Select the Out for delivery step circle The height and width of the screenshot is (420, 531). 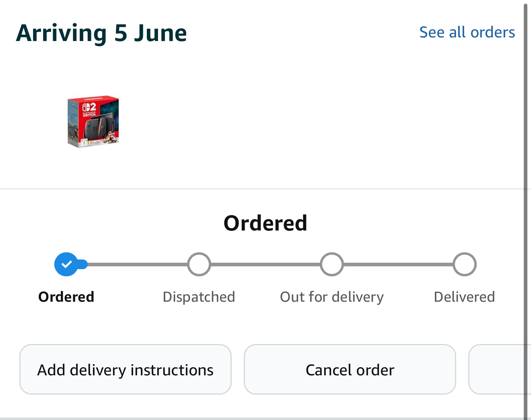332,264
